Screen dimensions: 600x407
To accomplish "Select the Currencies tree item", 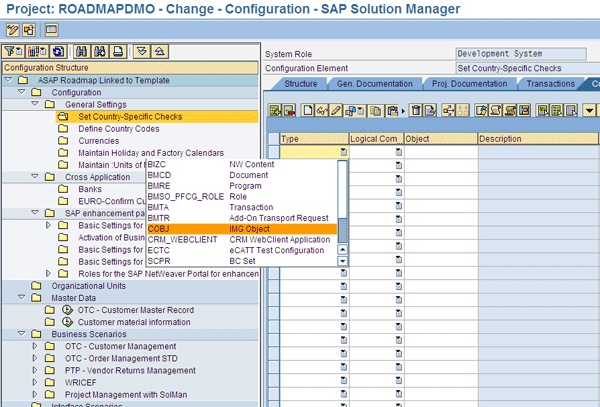I will [x=99, y=141].
